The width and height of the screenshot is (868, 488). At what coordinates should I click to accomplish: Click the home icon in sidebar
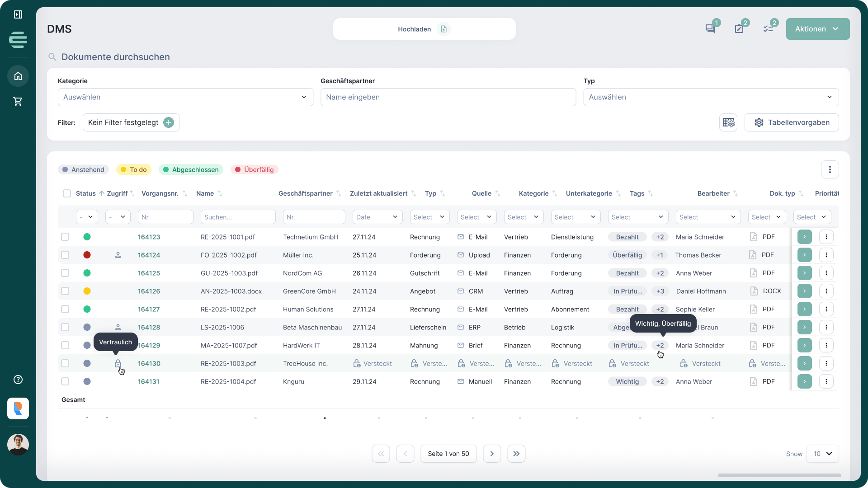click(x=18, y=76)
